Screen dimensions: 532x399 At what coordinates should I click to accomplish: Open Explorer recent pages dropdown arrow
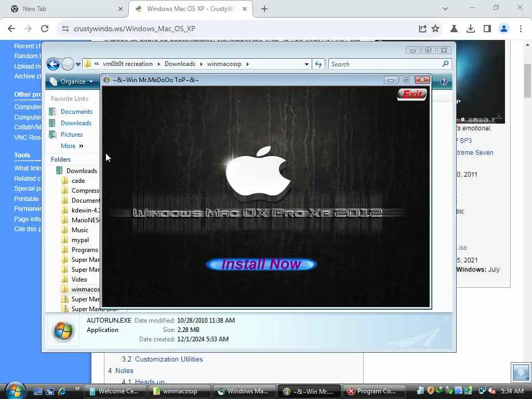78,64
